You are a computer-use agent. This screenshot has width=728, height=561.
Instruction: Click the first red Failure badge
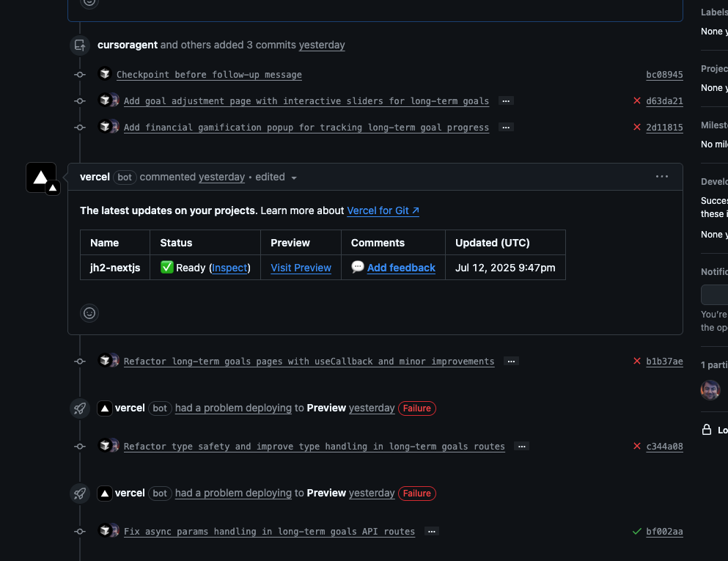pos(417,408)
